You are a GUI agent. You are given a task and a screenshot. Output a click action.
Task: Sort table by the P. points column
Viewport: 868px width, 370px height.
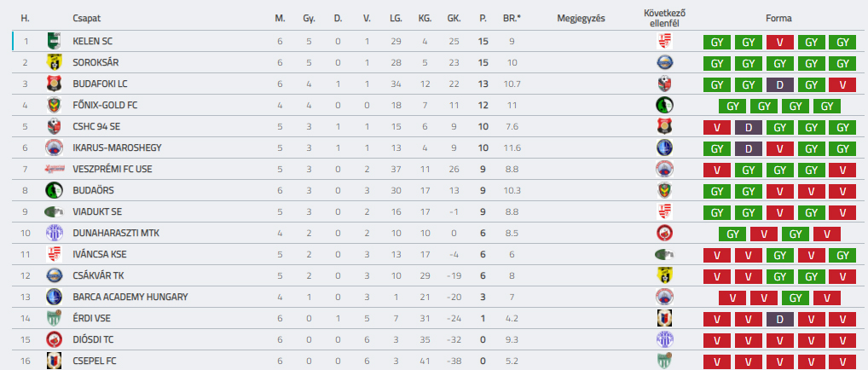click(x=483, y=18)
